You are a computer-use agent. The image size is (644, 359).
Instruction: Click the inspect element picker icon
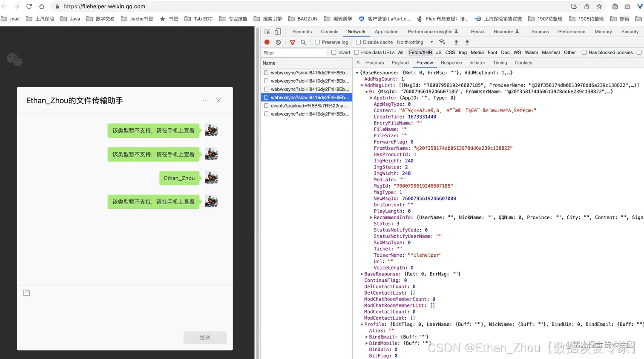tap(267, 32)
